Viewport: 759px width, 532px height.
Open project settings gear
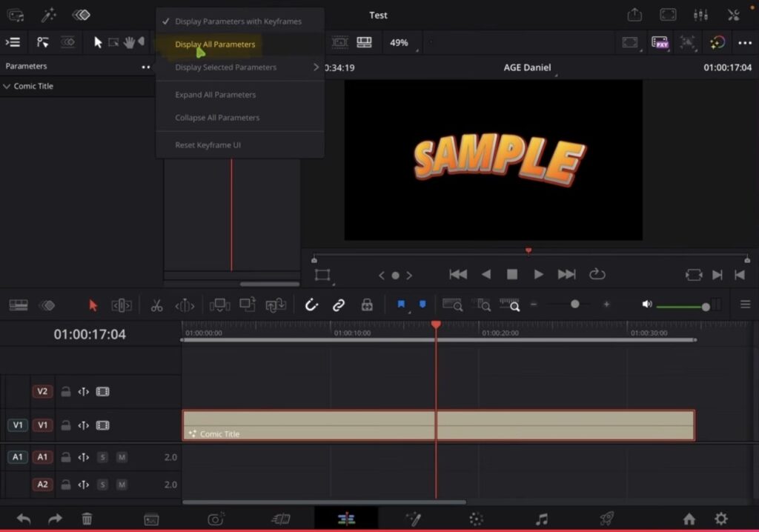pyautogui.click(x=720, y=519)
